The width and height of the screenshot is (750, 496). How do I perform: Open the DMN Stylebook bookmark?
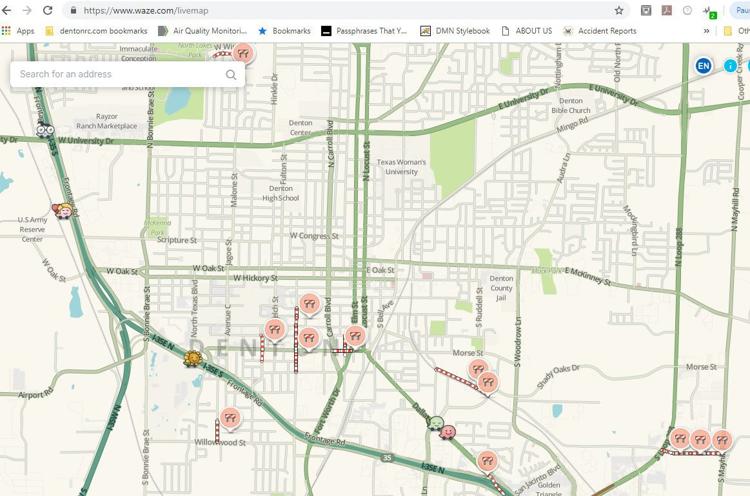(455, 31)
